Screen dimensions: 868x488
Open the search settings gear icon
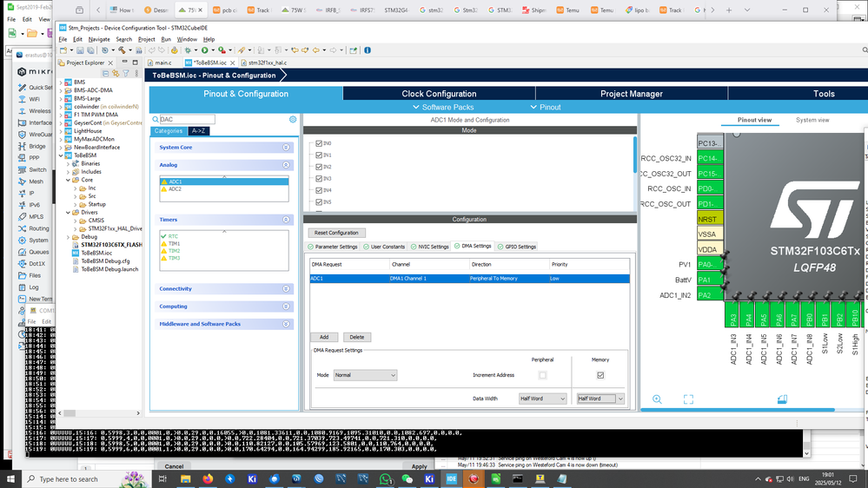293,120
